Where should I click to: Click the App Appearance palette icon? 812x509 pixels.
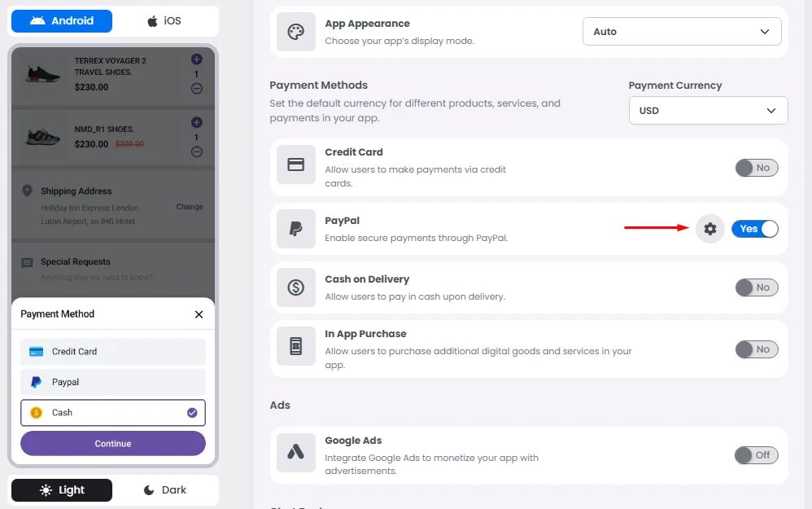[296, 32]
